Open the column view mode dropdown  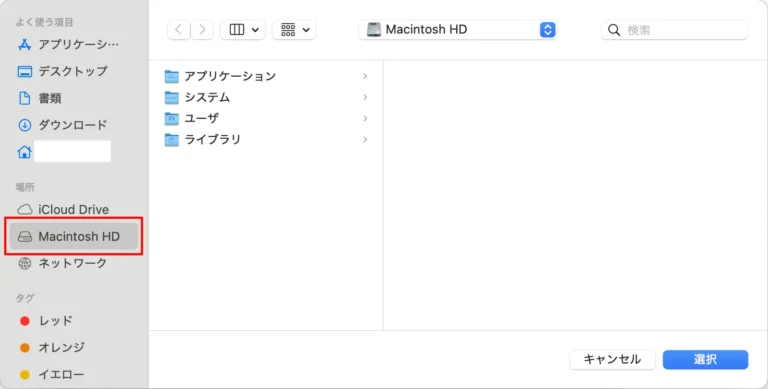[243, 30]
